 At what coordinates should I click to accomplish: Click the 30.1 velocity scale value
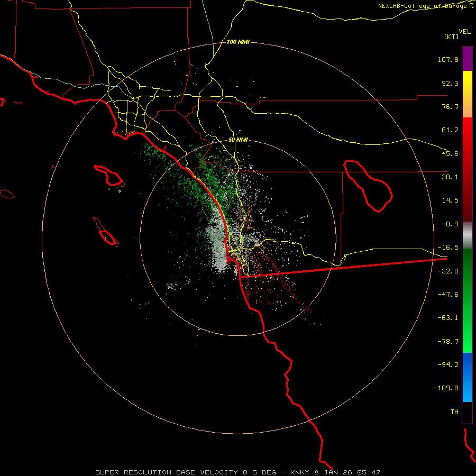click(x=450, y=177)
